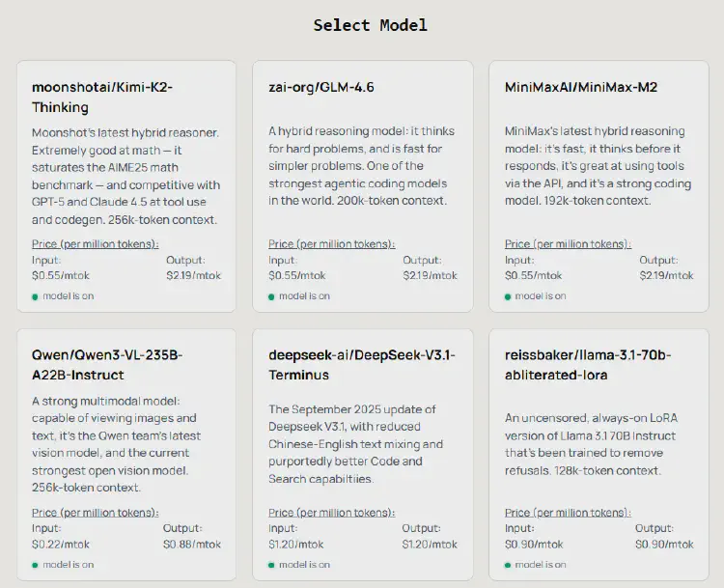Screen dimensions: 724x588
Task: Click the price label on the Kimi-K2 card
Action: [96, 244]
